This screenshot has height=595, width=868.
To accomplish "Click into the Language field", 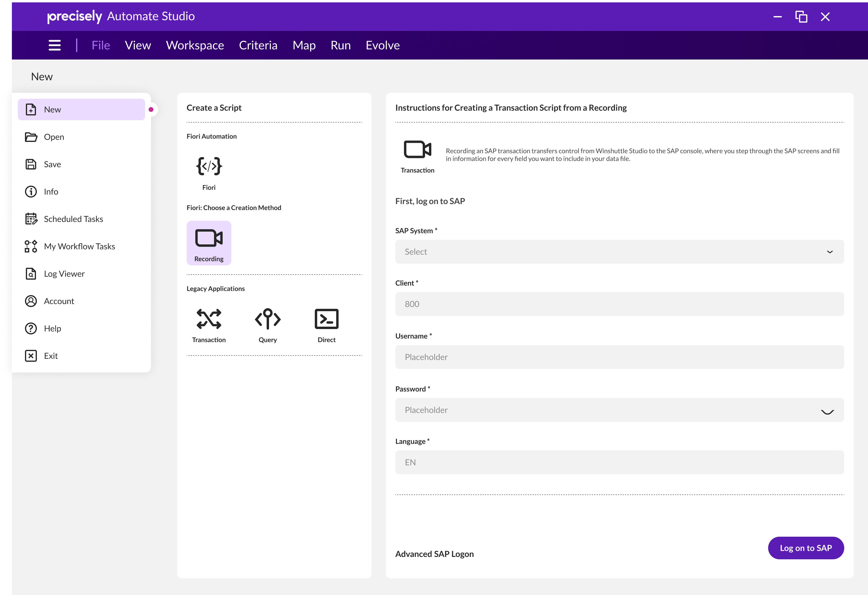I will point(619,462).
